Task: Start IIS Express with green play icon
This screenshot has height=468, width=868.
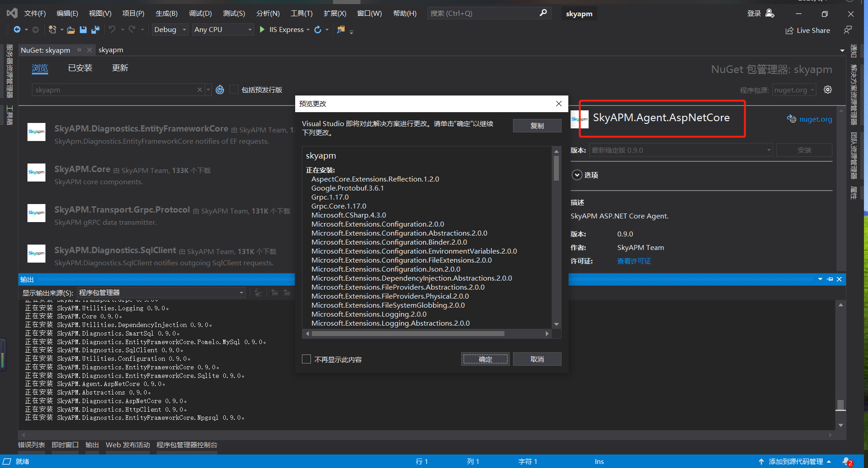Action: tap(262, 30)
